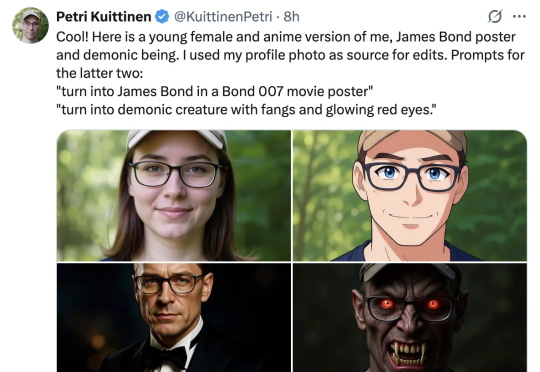
Task: Click the bow tie in the Bond image
Action: pos(169,358)
